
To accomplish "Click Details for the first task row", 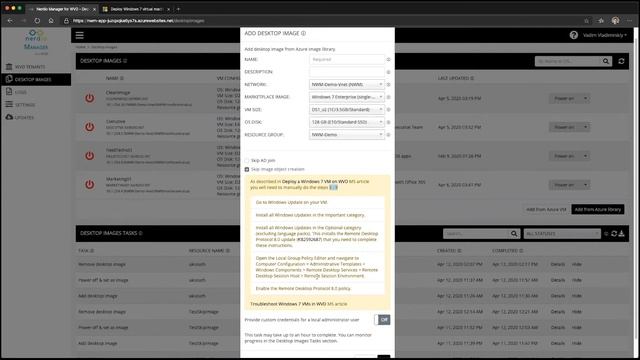I will pyautogui.click(x=558, y=264).
